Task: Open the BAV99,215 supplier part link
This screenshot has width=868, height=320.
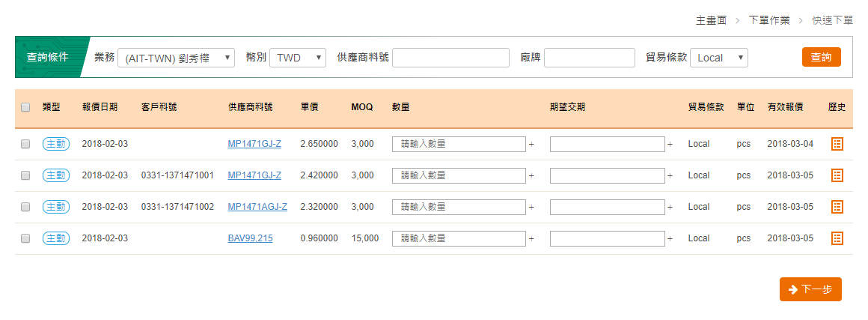Action: (250, 238)
